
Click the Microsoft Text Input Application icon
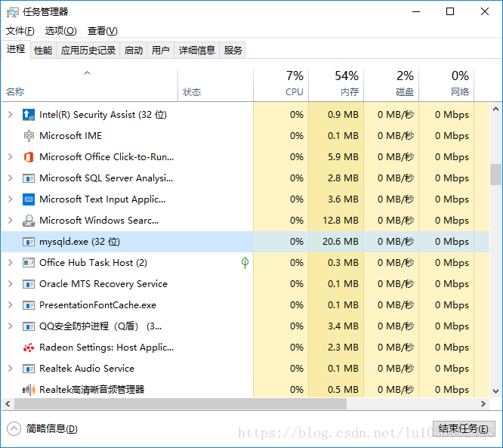coord(29,199)
